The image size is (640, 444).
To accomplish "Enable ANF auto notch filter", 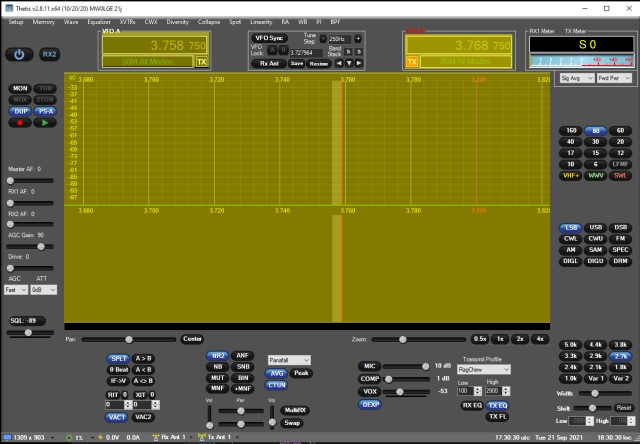I will [x=243, y=355].
